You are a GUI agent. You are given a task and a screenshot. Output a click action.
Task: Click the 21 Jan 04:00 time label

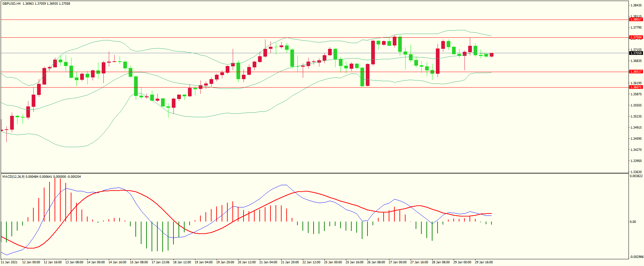pyautogui.click(x=268, y=262)
